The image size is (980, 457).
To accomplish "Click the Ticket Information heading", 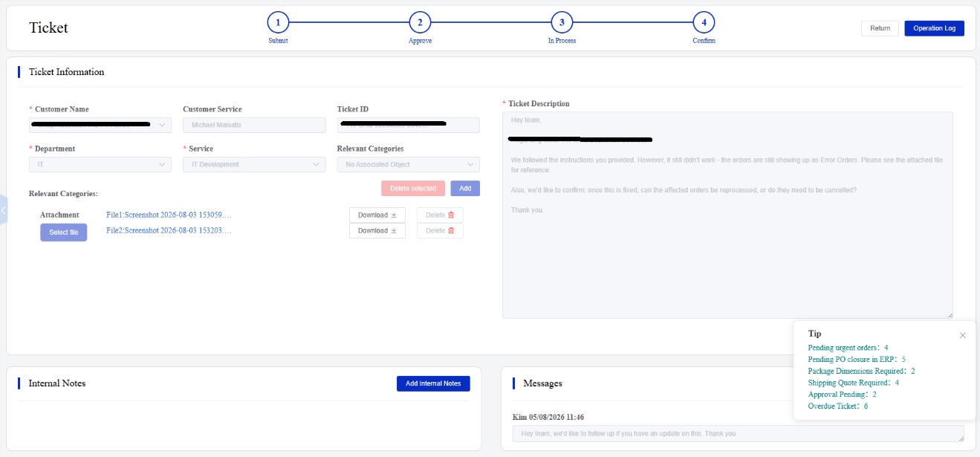I will [66, 72].
